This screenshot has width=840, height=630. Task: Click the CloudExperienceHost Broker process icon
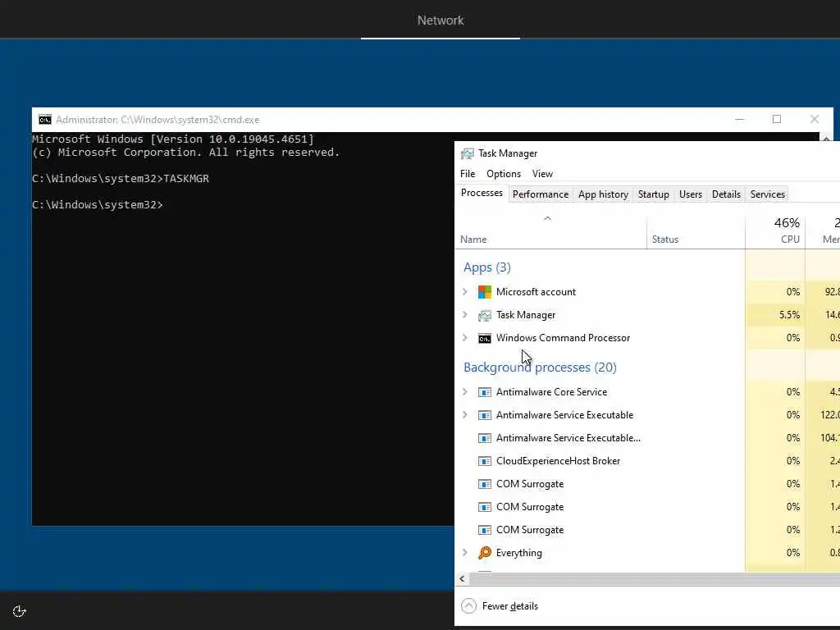484,461
